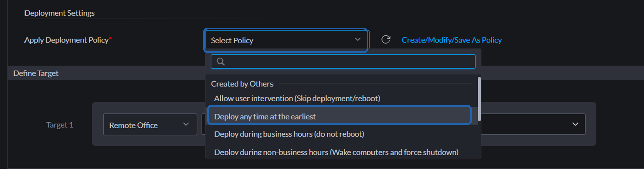Viewport: 644px width, 169px height.
Task: Open the Remote Office target dropdown
Action: (x=150, y=125)
